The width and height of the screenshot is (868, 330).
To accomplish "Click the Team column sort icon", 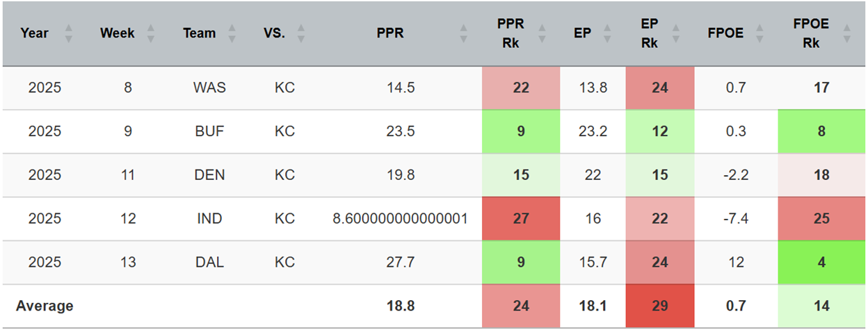I will [x=232, y=33].
